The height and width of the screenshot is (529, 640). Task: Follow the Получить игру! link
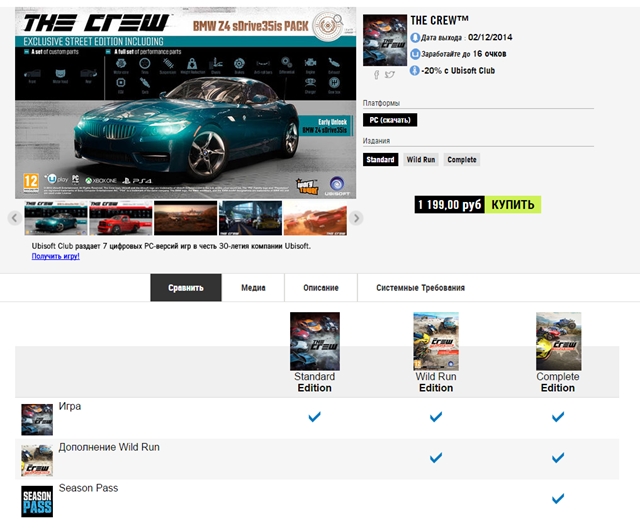(56, 256)
